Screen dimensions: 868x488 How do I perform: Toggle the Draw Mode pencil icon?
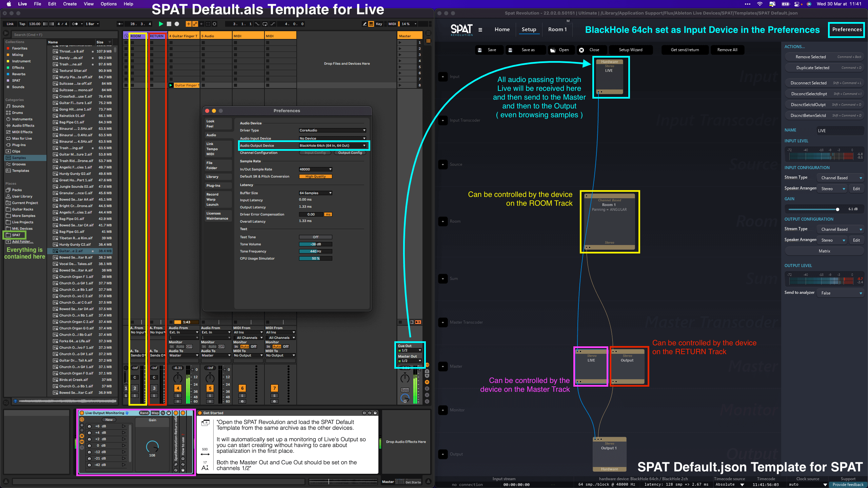click(x=364, y=24)
